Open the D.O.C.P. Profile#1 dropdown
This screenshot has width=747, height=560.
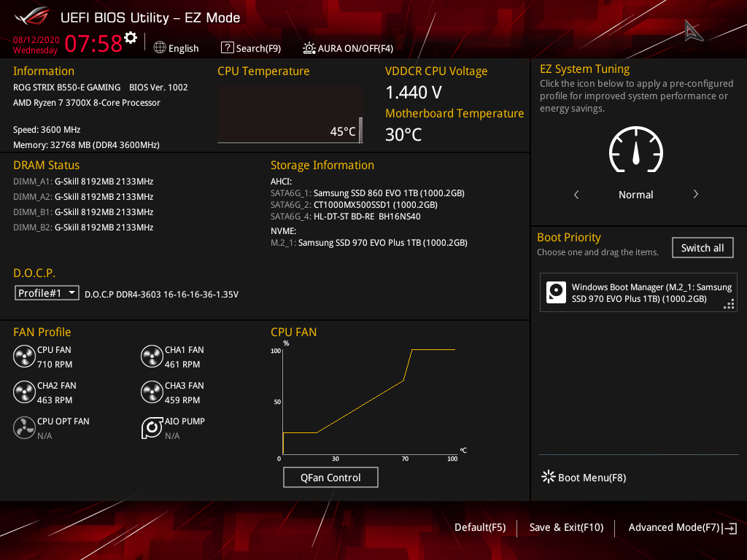click(47, 293)
